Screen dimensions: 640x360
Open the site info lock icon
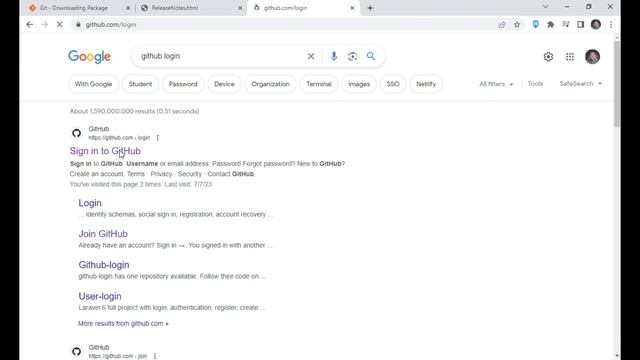tap(78, 24)
